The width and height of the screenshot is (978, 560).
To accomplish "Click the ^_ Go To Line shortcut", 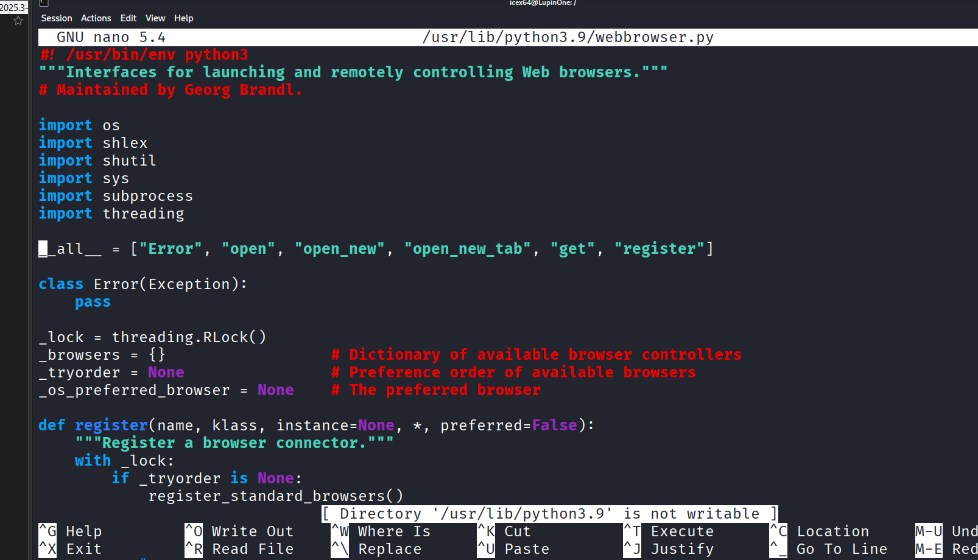I will [829, 549].
